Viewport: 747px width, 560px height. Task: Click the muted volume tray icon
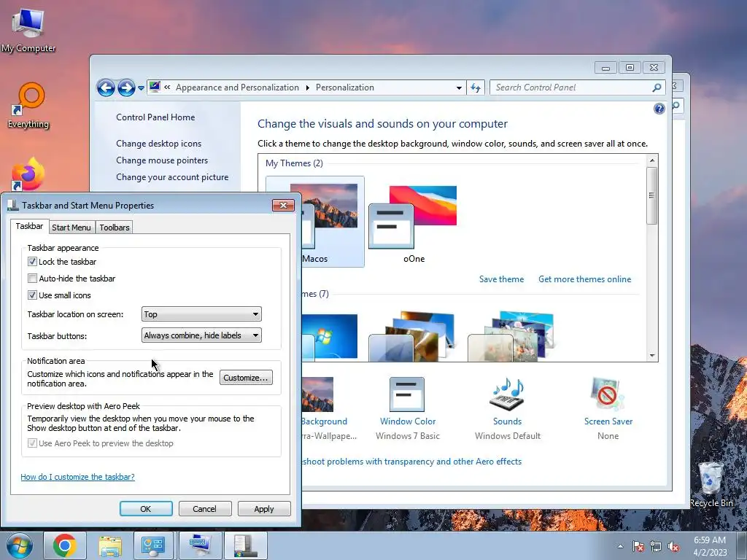coord(673,546)
